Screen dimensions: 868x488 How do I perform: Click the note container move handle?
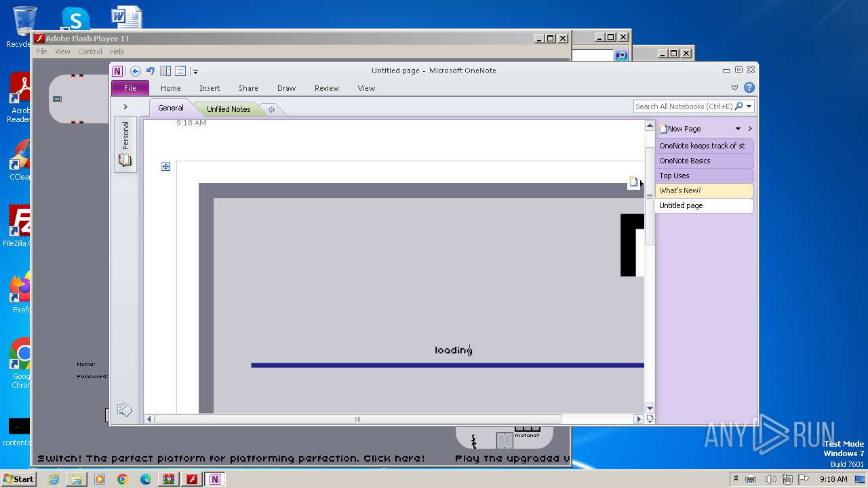165,166
